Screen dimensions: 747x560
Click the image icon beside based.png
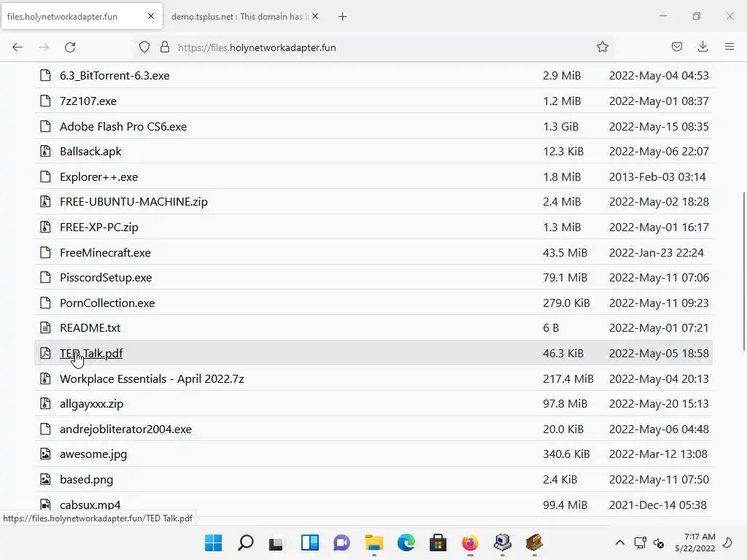45,480
